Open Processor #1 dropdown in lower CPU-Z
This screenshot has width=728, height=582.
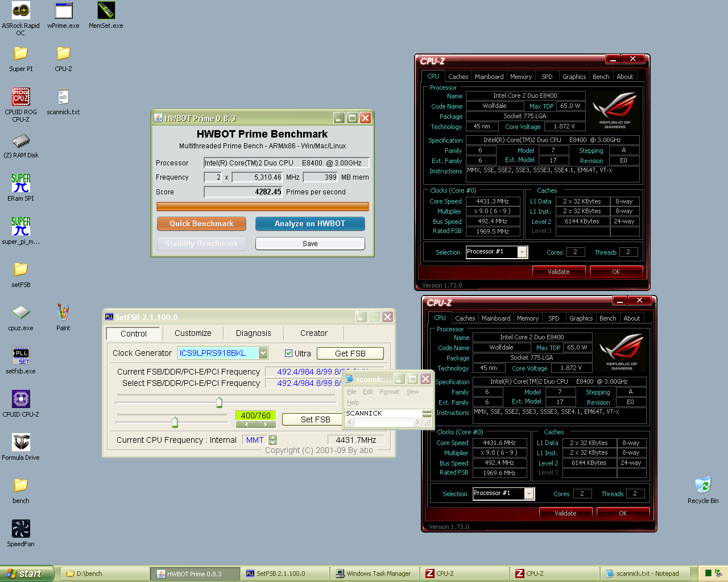(529, 494)
